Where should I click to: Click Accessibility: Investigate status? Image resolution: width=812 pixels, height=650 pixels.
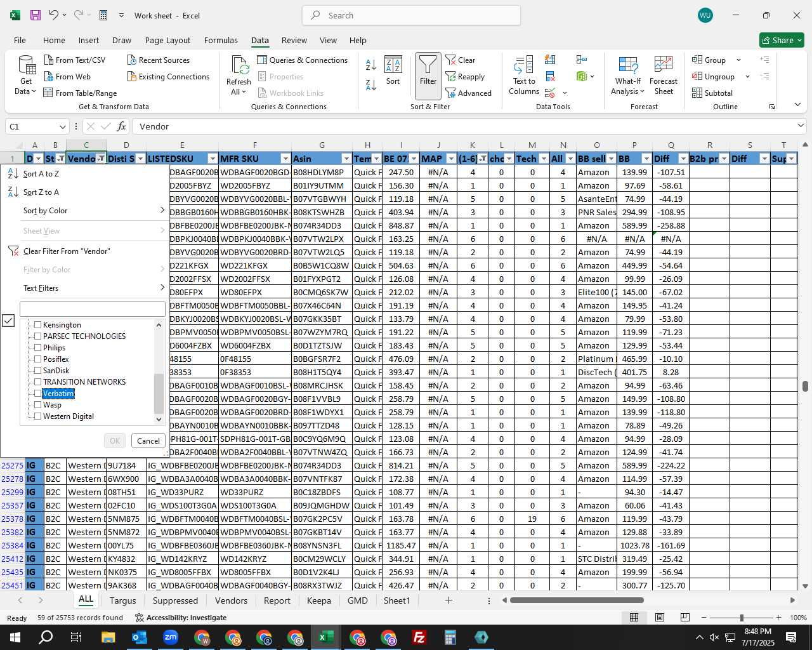tap(181, 618)
